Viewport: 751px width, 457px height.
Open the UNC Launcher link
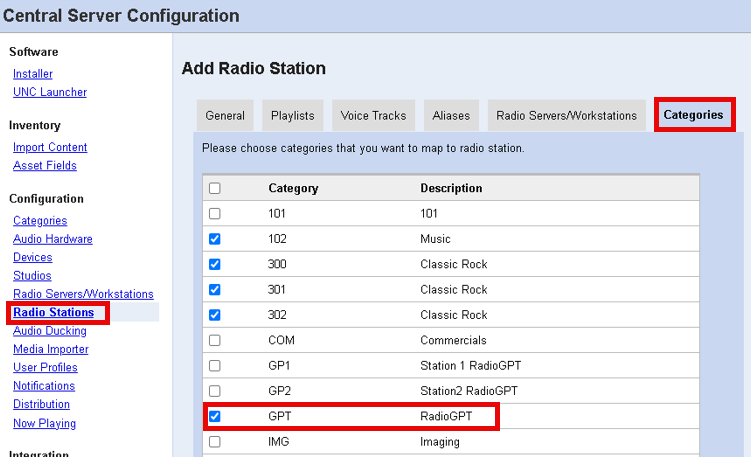click(50, 92)
